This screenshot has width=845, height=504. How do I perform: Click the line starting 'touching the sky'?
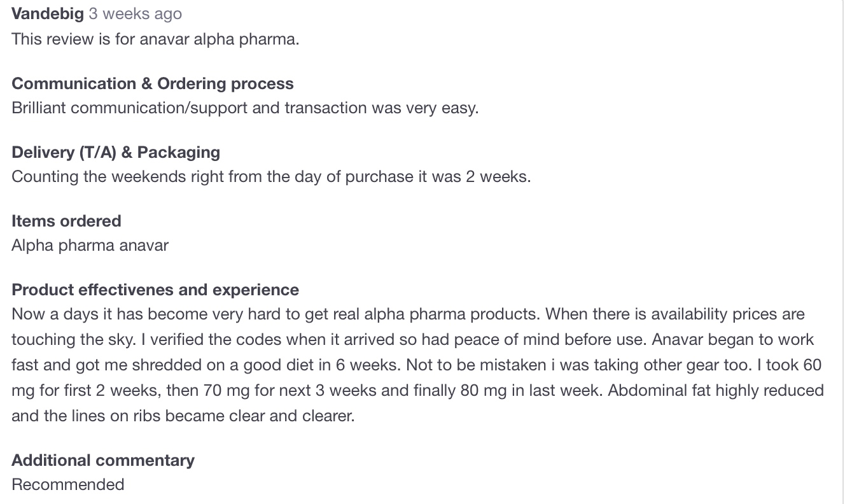[413, 340]
